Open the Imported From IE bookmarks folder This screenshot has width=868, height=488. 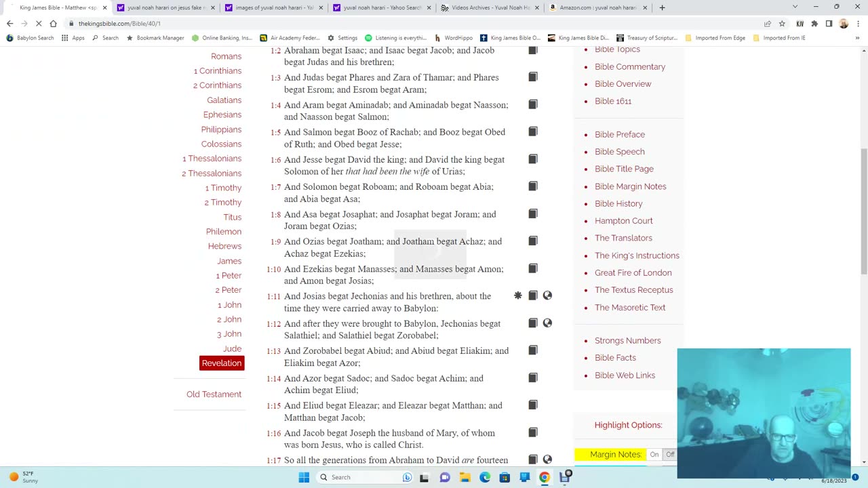[x=778, y=38]
